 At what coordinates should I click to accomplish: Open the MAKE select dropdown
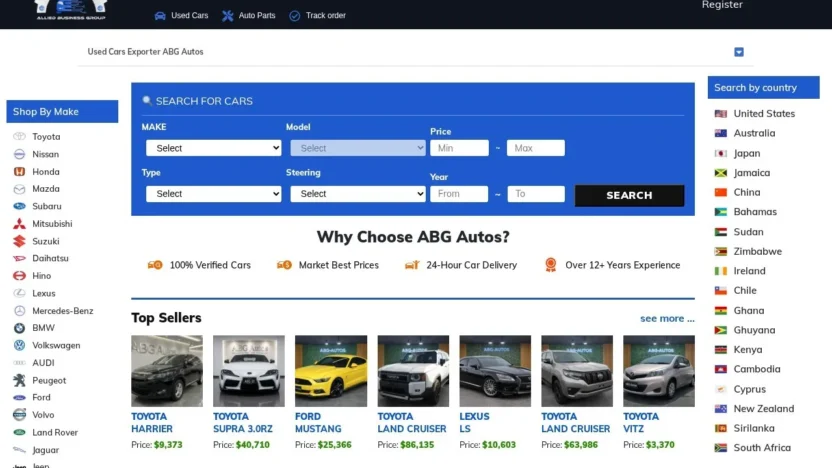pyautogui.click(x=213, y=148)
